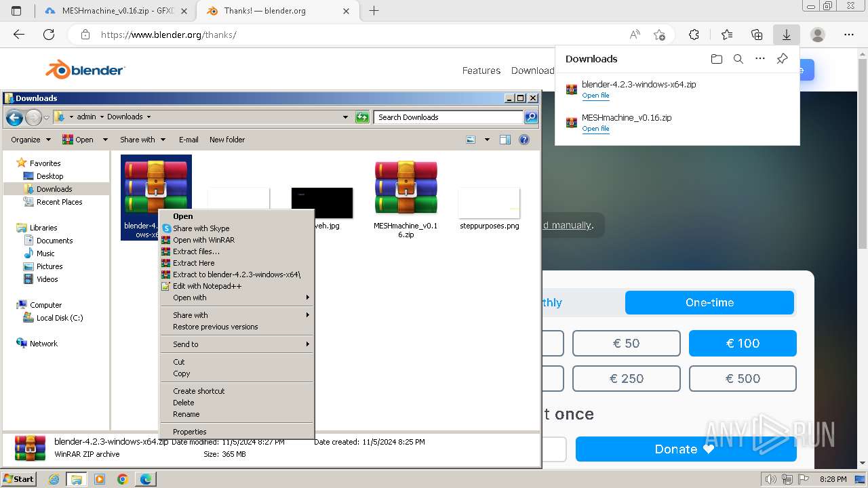Open Edge extensions puzzle icon
The width and height of the screenshot is (868, 488).
[x=694, y=35]
